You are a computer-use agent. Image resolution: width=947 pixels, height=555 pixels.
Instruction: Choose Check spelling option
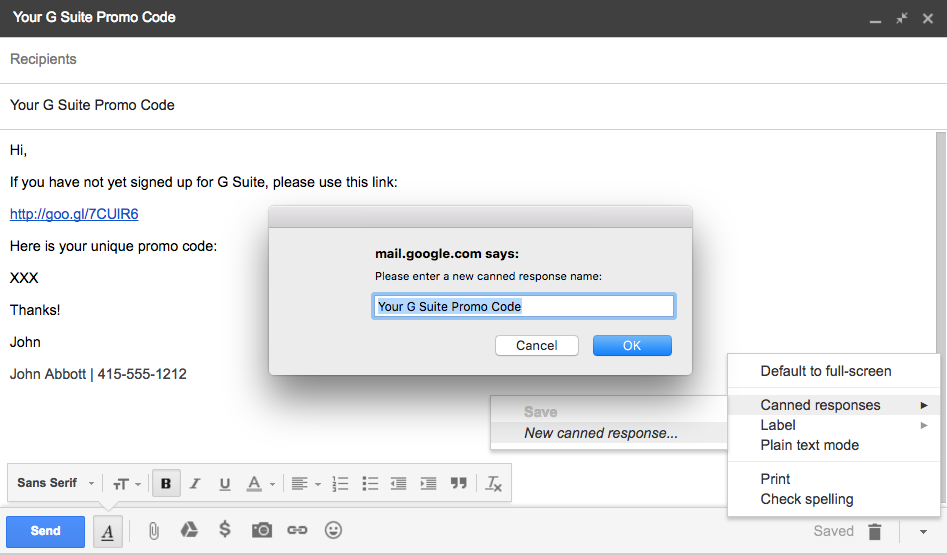pos(833,499)
